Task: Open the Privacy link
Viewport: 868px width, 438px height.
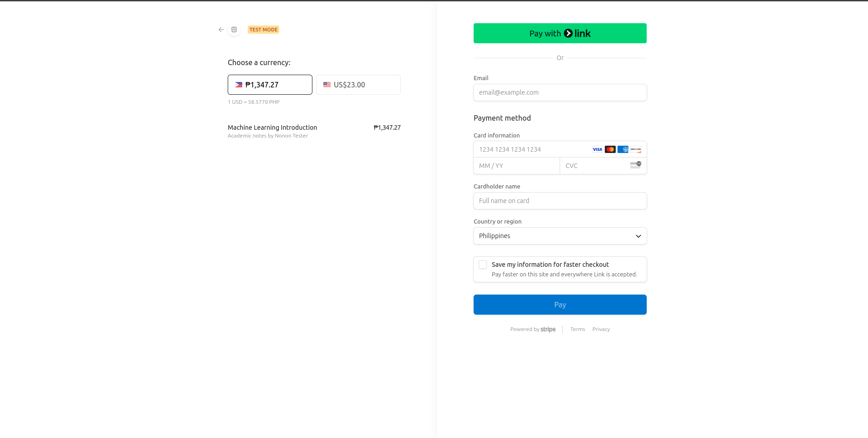Action: click(601, 329)
